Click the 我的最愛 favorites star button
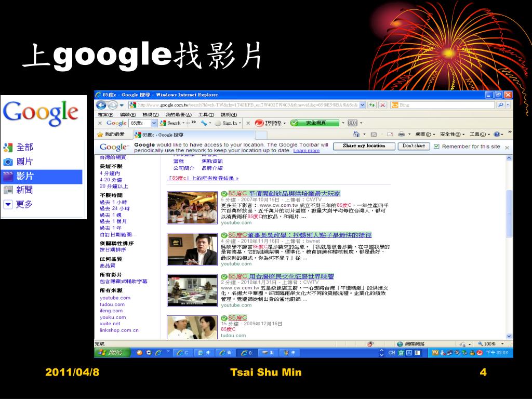 click(111, 135)
